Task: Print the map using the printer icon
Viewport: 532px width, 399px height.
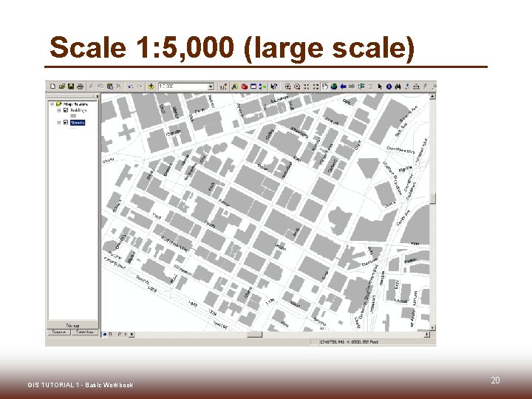Action: tap(80, 86)
